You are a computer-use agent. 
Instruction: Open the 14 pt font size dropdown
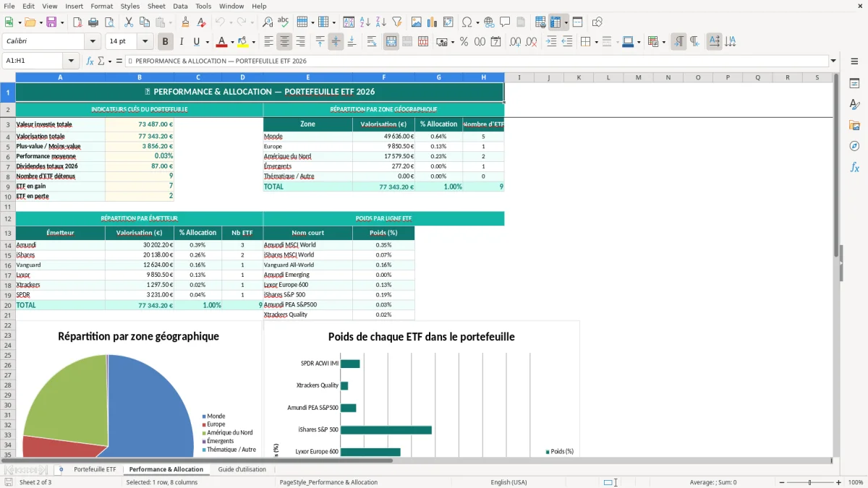click(x=145, y=41)
